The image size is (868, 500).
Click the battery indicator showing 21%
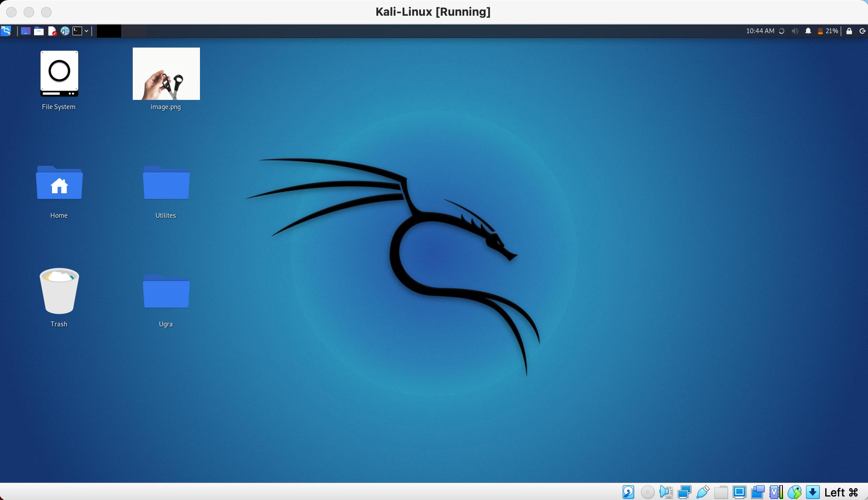coord(828,31)
